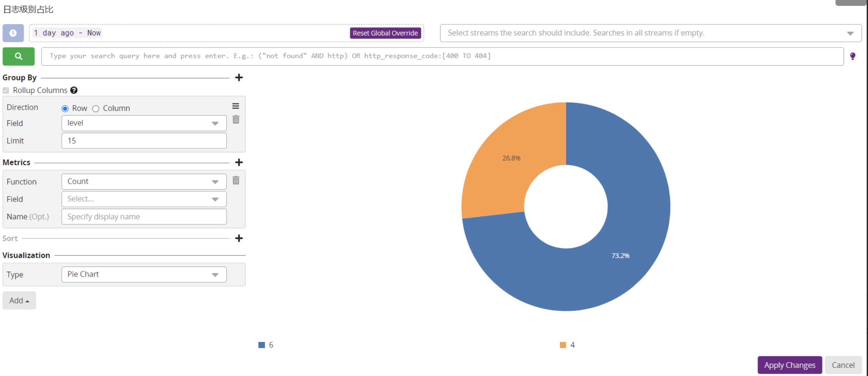This screenshot has width=868, height=376.
Task: Click the clock time range icon
Action: 13,33
